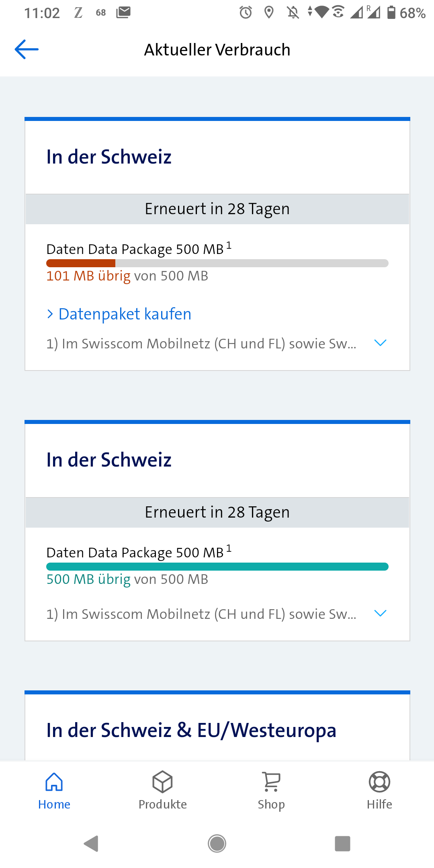This screenshot has width=434, height=868.
Task: Open the Produkte cube icon
Action: (x=162, y=782)
